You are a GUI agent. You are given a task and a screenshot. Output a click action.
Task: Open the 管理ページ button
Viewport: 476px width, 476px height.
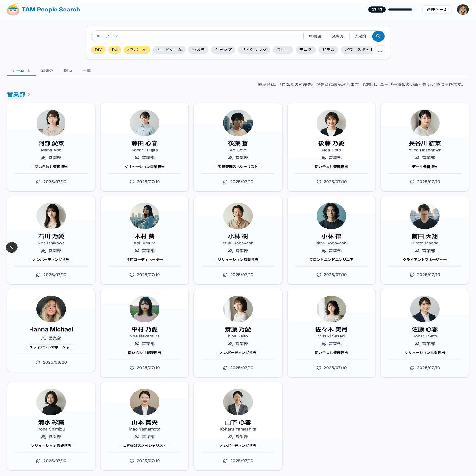point(437,10)
